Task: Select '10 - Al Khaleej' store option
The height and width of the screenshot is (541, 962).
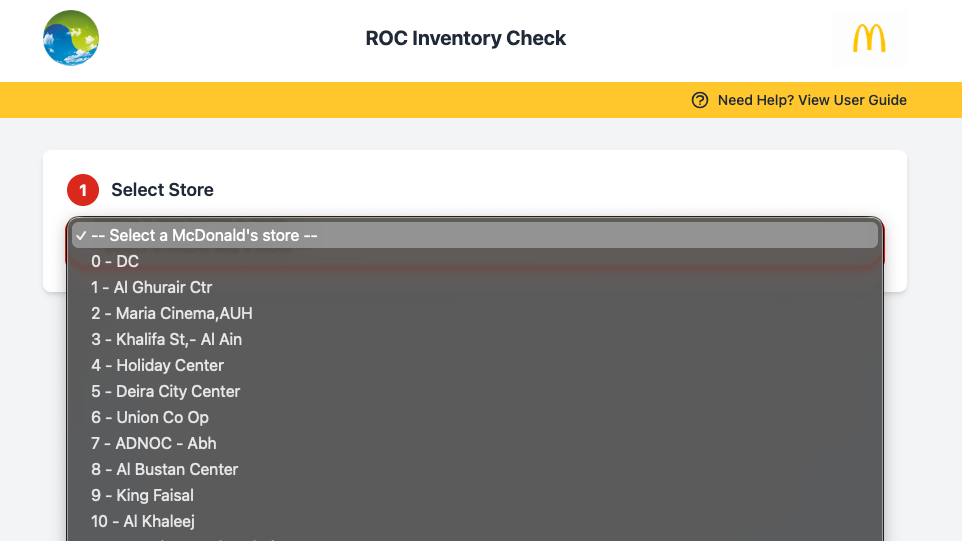Action: click(475, 521)
